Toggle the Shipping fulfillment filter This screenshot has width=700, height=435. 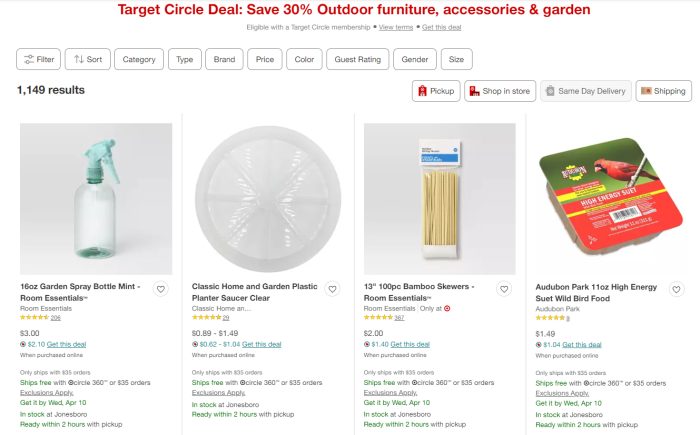click(663, 91)
